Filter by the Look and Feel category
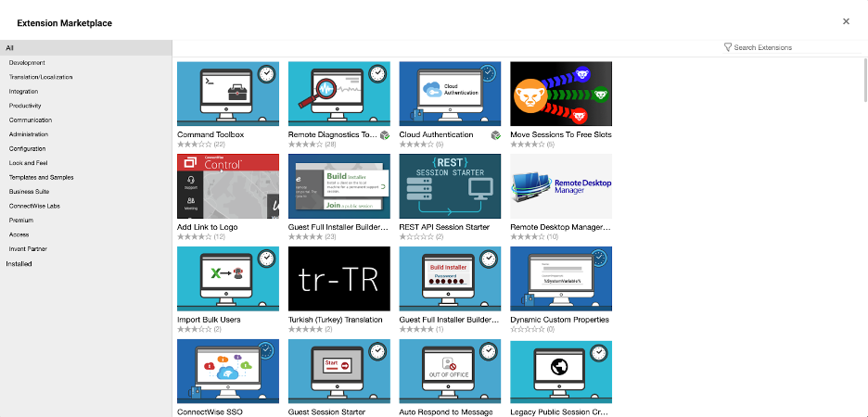This screenshot has height=417, width=868. pos(28,163)
